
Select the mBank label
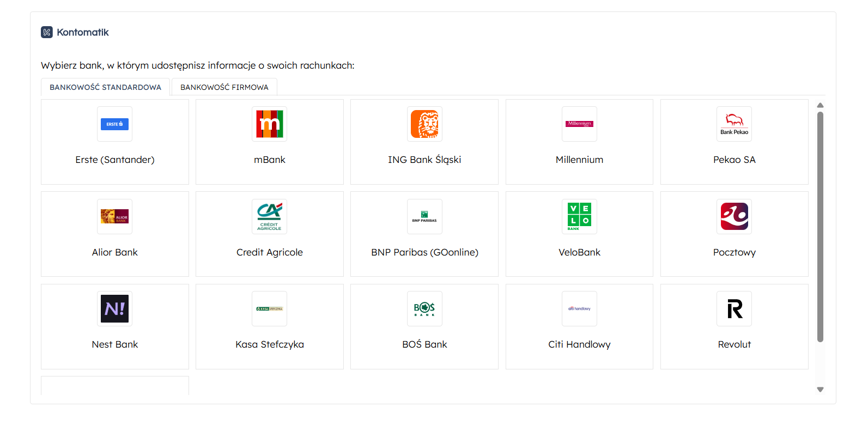click(270, 160)
